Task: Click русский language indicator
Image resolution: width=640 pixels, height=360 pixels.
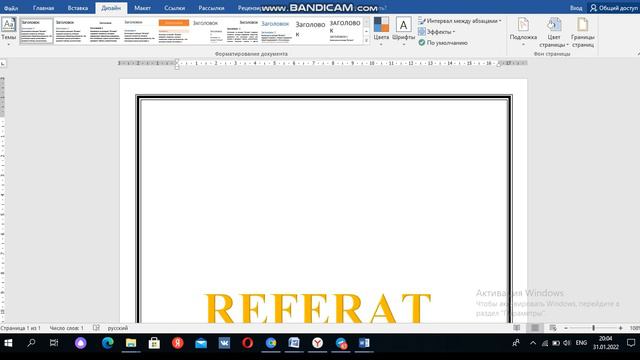Action: 118,328
